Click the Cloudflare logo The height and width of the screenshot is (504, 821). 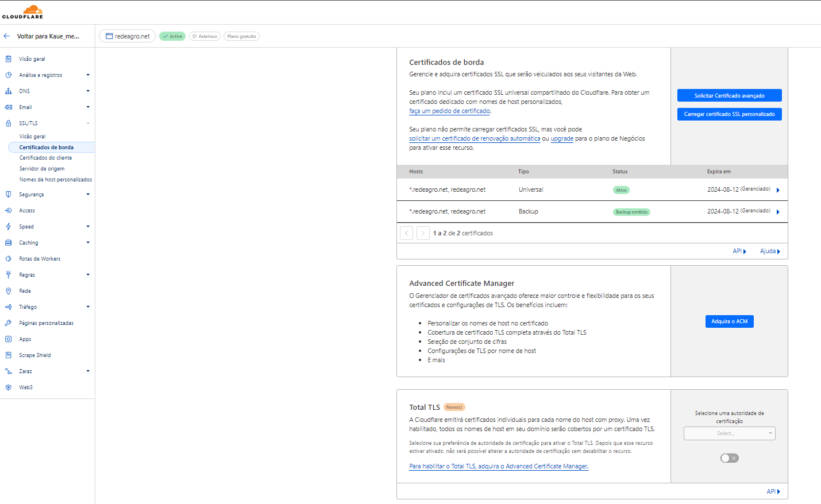22,11
